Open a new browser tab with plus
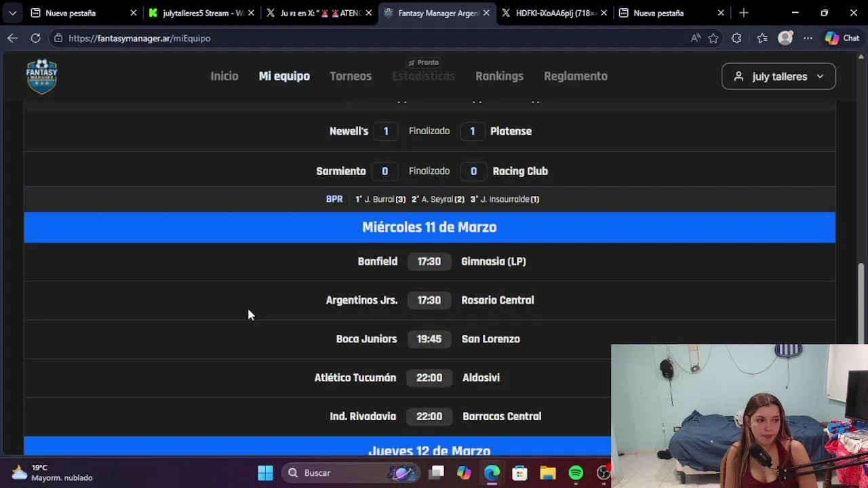The width and height of the screenshot is (868, 488). (744, 13)
